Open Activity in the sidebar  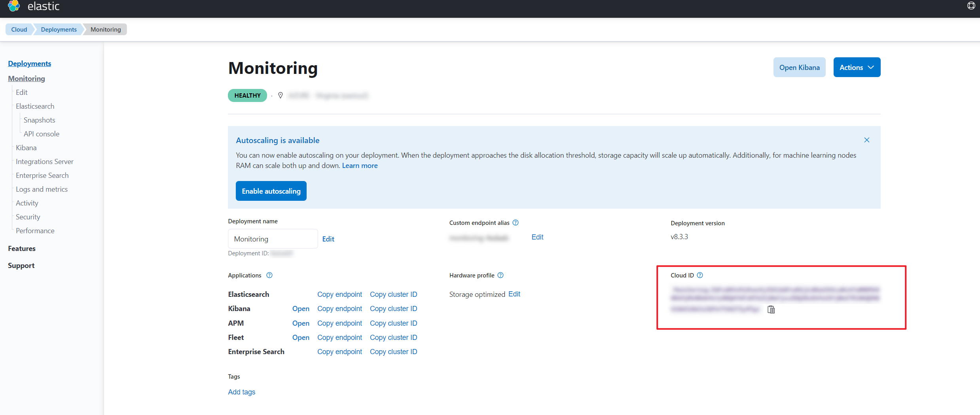[x=27, y=203]
